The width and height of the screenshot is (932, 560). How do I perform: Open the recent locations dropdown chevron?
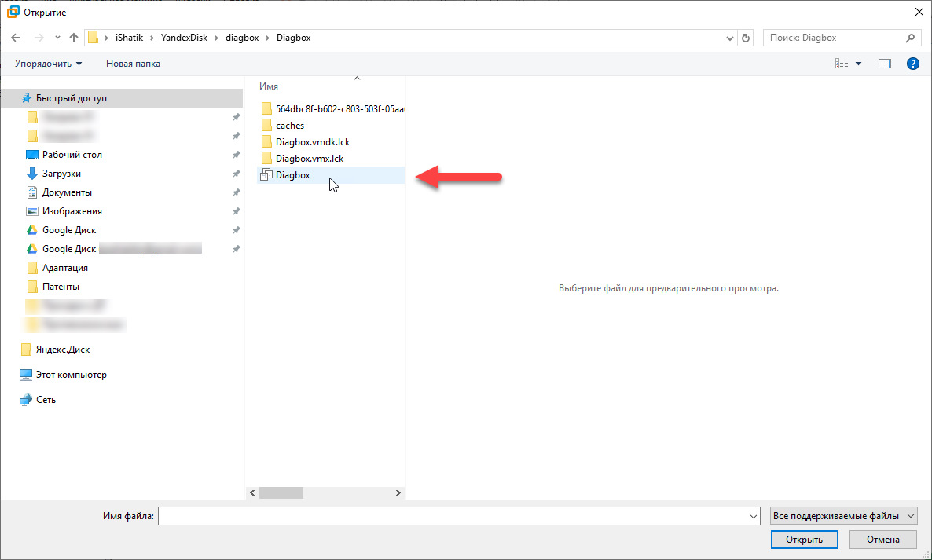point(57,38)
